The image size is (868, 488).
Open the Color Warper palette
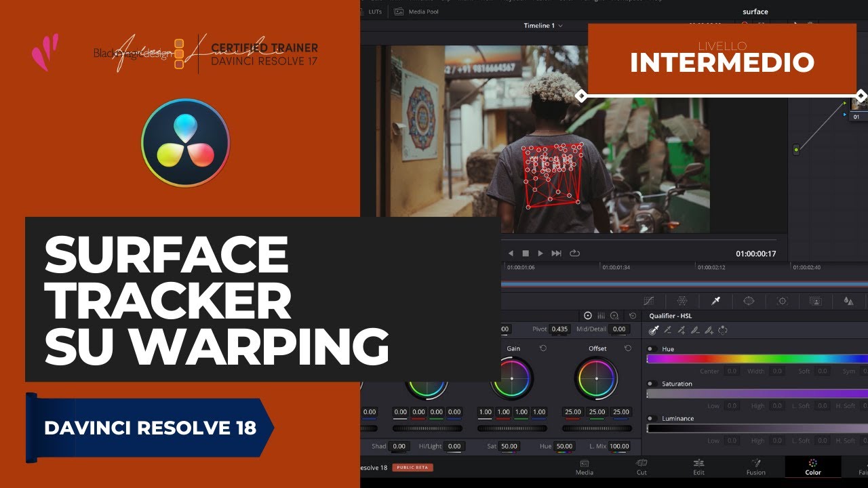point(682,301)
